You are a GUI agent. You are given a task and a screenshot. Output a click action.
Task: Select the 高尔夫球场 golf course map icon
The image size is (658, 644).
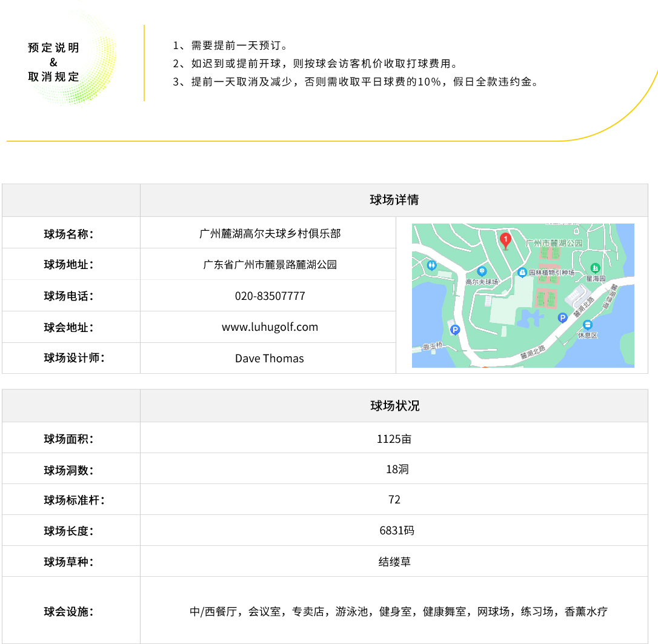482,271
